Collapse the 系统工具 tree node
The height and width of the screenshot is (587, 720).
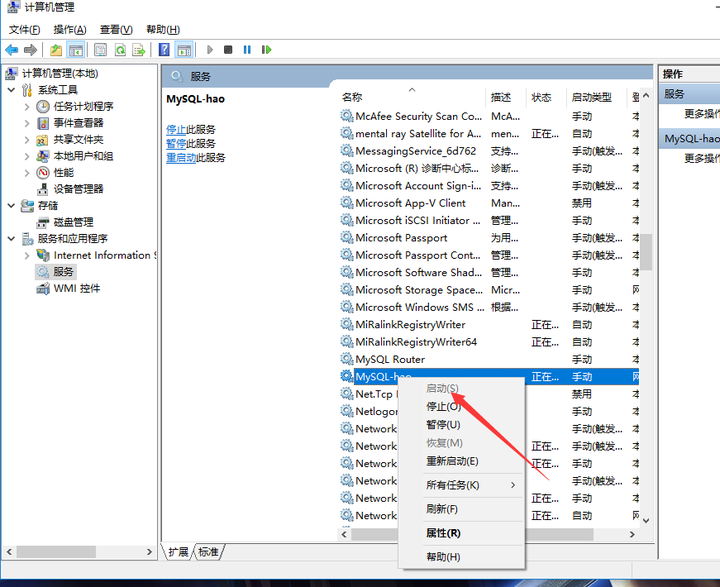pos(11,90)
